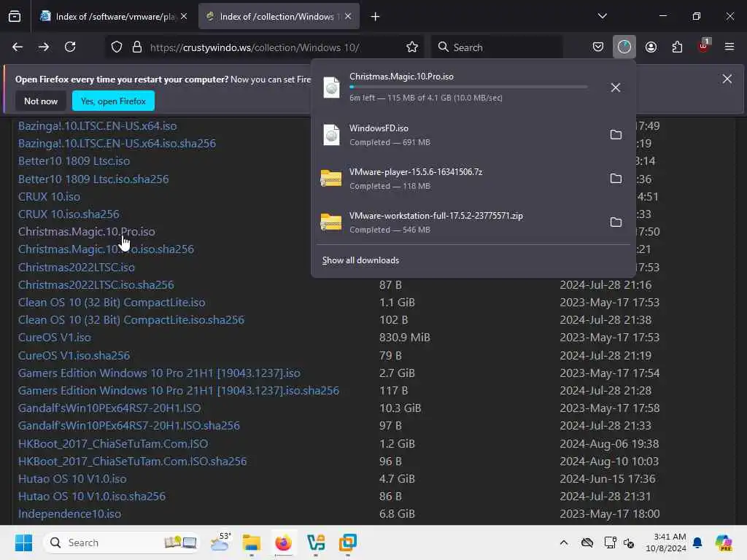Download Independence10.iso
Viewport: 747px width, 560px height.
(x=69, y=514)
